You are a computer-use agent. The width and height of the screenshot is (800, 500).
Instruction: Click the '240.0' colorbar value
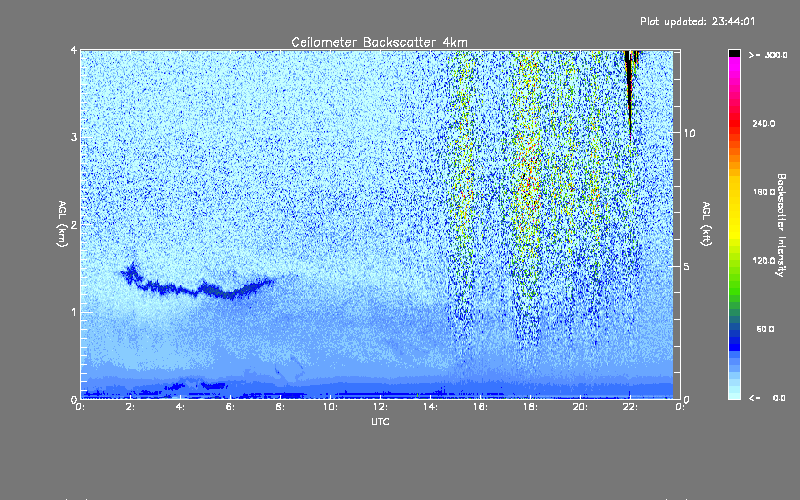(x=764, y=123)
